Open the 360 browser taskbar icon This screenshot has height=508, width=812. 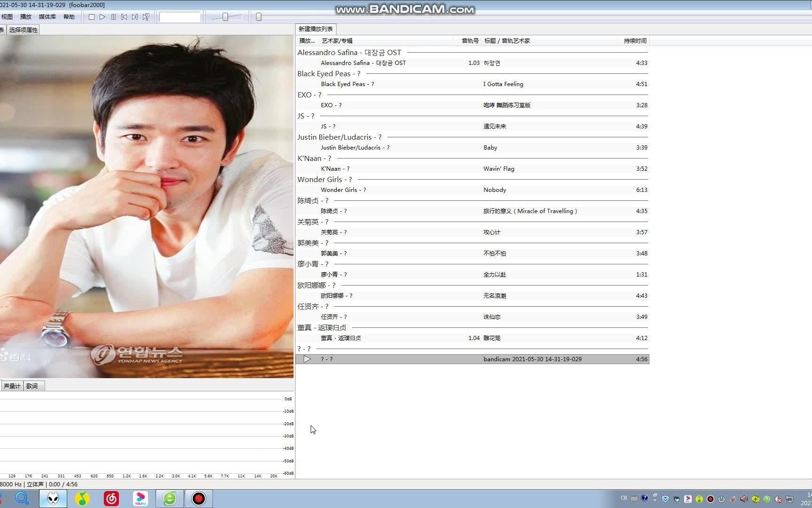coord(170,499)
